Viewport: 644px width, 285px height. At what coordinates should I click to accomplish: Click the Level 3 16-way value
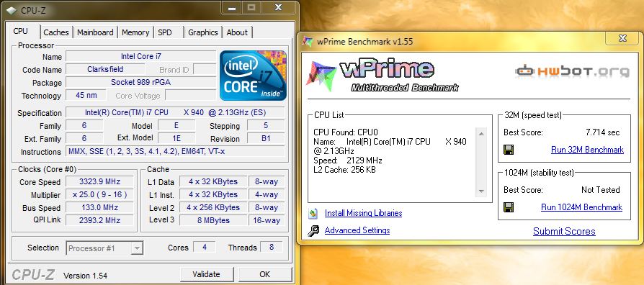(266, 220)
